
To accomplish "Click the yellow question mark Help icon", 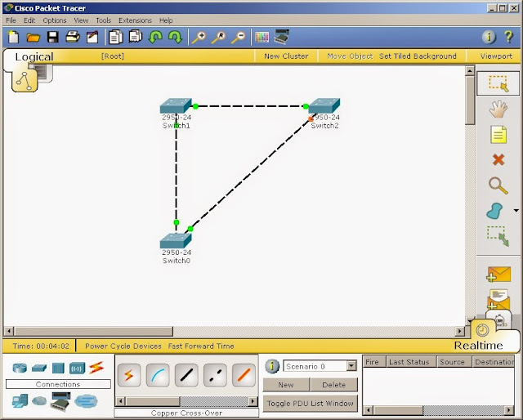I will (x=508, y=37).
